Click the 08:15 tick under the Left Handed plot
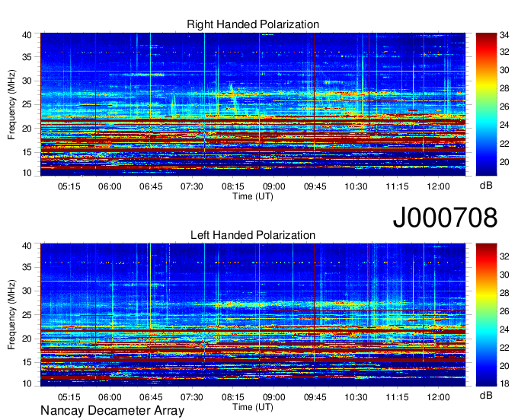This screenshot has height=420, width=518. coord(233,397)
